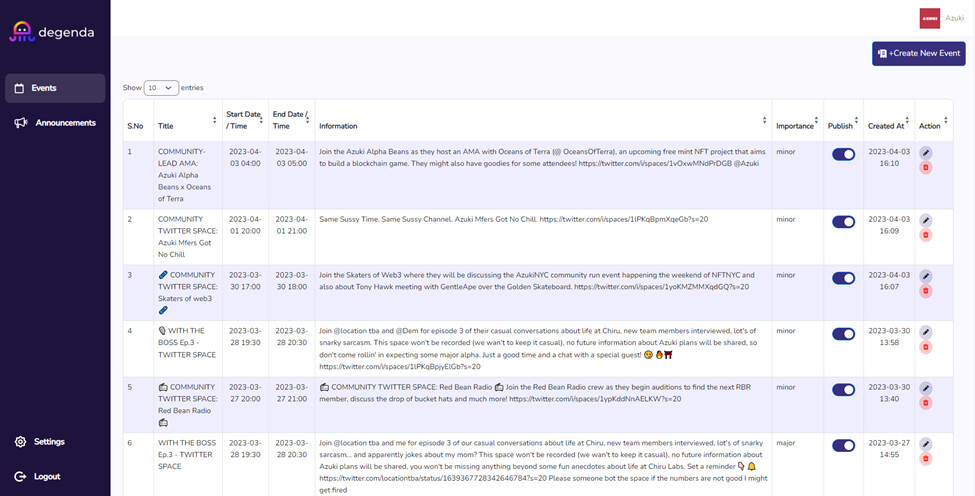Click the Azuki red avatar thumbnail

click(930, 18)
